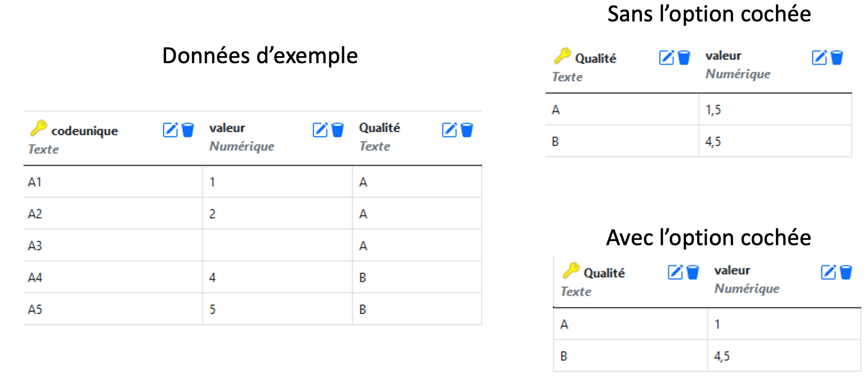Delete valeur column under Avec l'option cochée

point(846,272)
